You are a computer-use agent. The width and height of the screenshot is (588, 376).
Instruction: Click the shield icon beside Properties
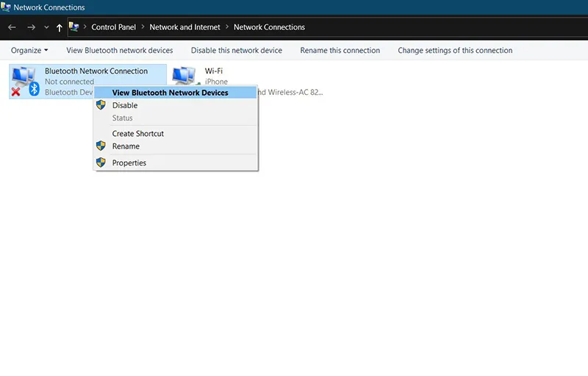pos(101,163)
